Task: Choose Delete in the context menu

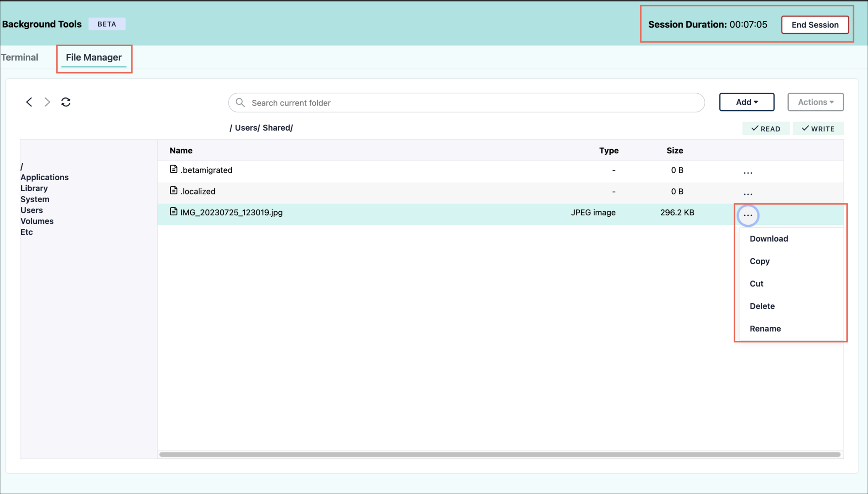Action: (x=762, y=306)
